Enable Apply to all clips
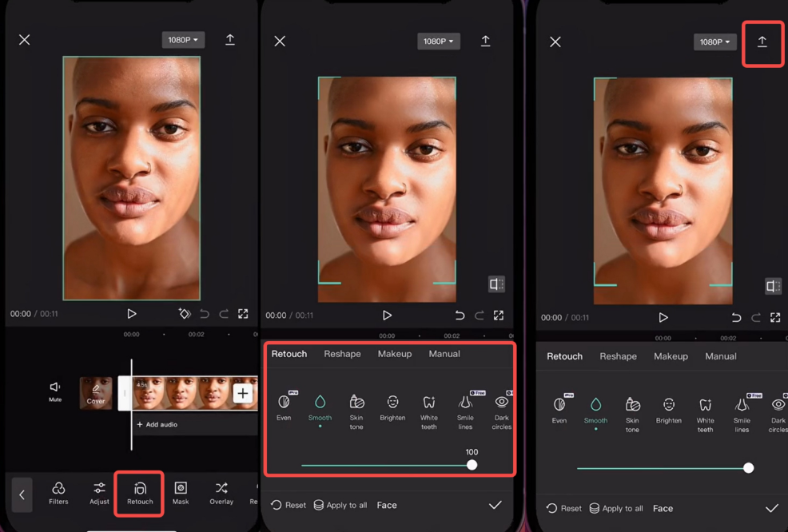 [340, 505]
